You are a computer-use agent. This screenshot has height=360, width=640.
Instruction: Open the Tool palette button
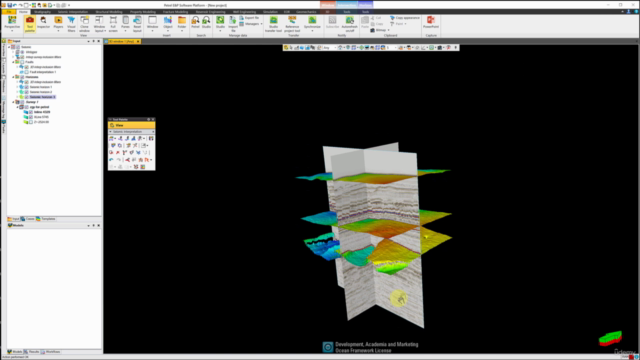(30, 24)
